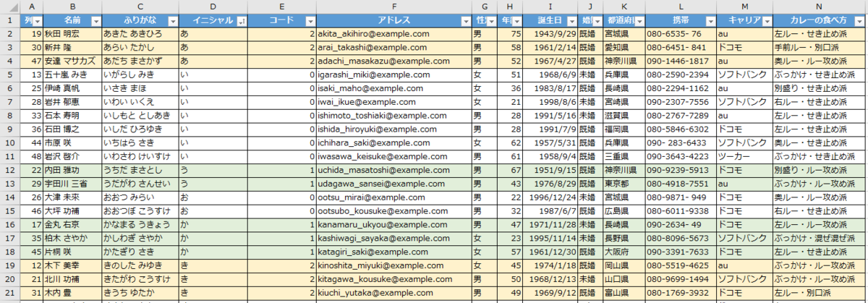Image resolution: width=868 pixels, height=303 pixels.
Task: Select the cell containing 秋田 明宏
Action: tap(73, 34)
